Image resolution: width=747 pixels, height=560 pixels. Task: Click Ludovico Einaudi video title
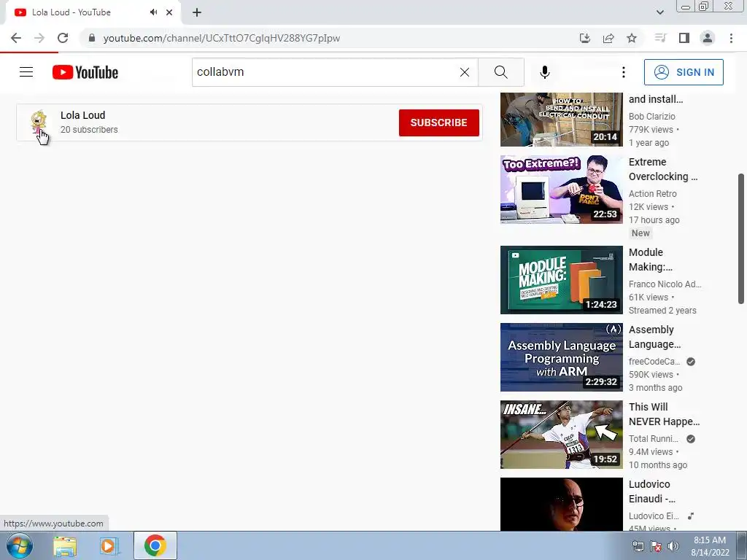click(651, 491)
